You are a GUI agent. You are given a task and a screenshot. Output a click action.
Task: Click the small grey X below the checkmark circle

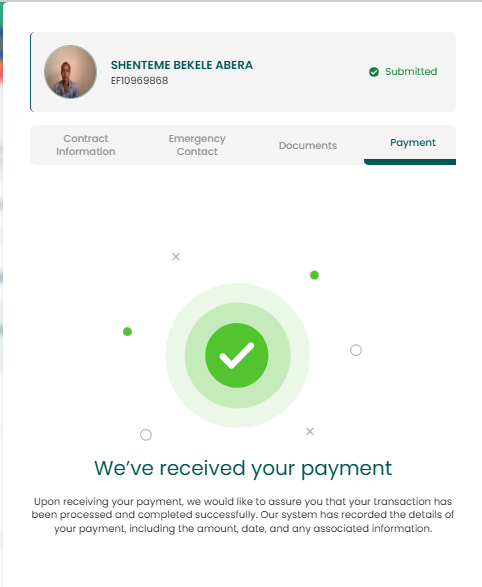coord(310,431)
